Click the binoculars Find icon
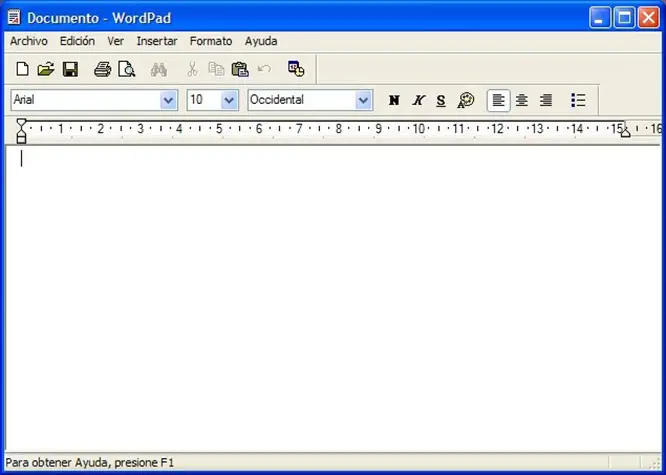This screenshot has width=666, height=475. pos(158,69)
